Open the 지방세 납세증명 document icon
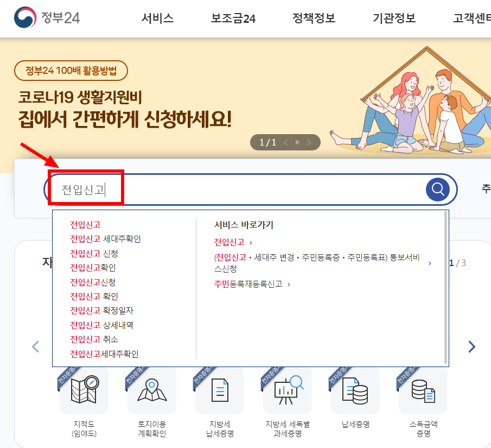 (220, 390)
